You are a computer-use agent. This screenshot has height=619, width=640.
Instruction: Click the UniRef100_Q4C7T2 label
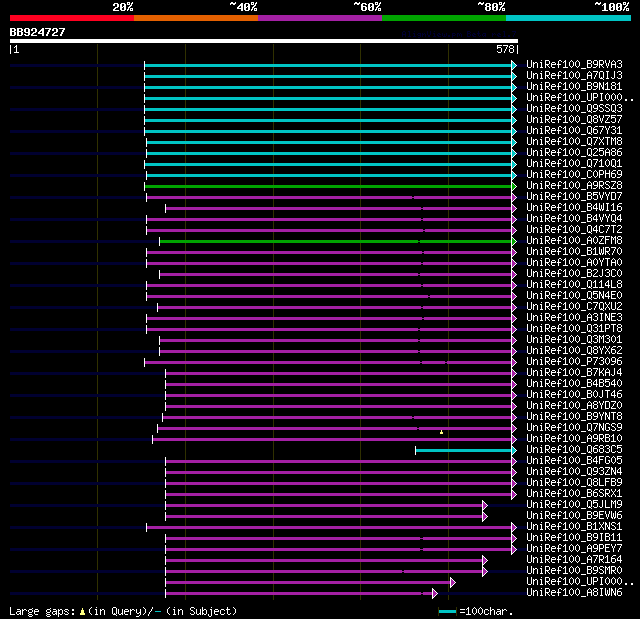(x=574, y=230)
